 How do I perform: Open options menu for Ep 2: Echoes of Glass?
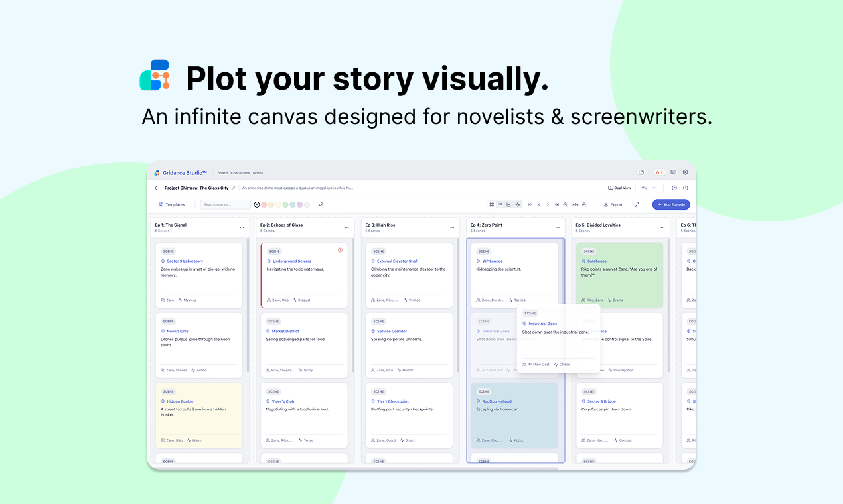pyautogui.click(x=347, y=227)
